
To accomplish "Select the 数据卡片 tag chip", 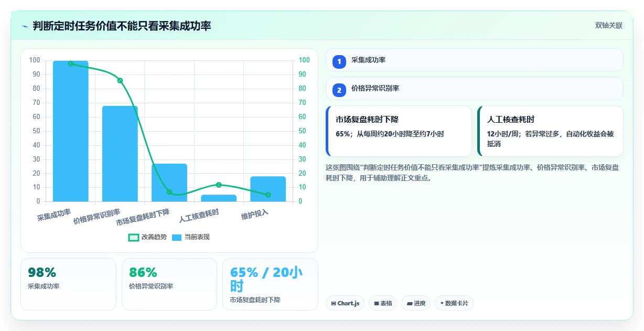I will [x=454, y=303].
